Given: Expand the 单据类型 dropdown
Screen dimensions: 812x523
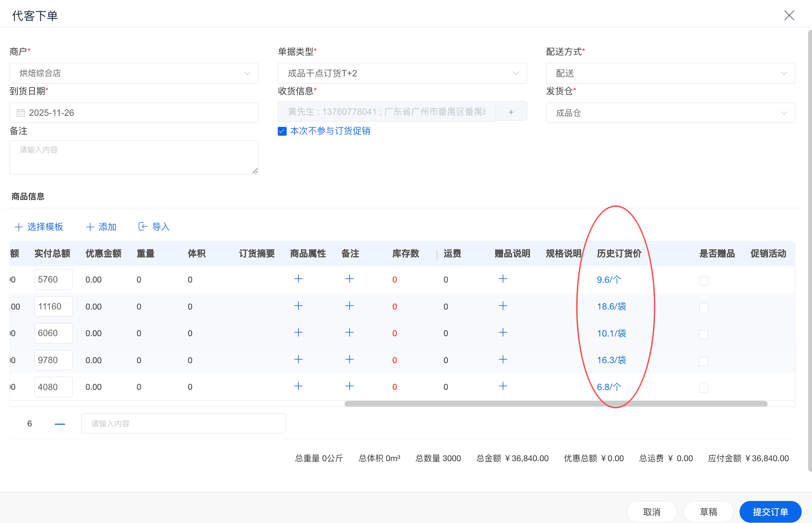Looking at the screenshot, I should (402, 73).
